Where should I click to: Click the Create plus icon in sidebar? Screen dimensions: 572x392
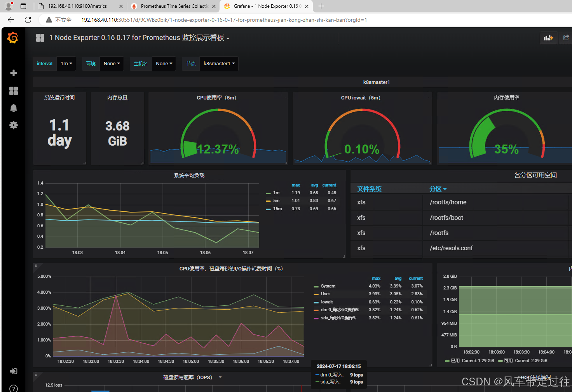[14, 73]
